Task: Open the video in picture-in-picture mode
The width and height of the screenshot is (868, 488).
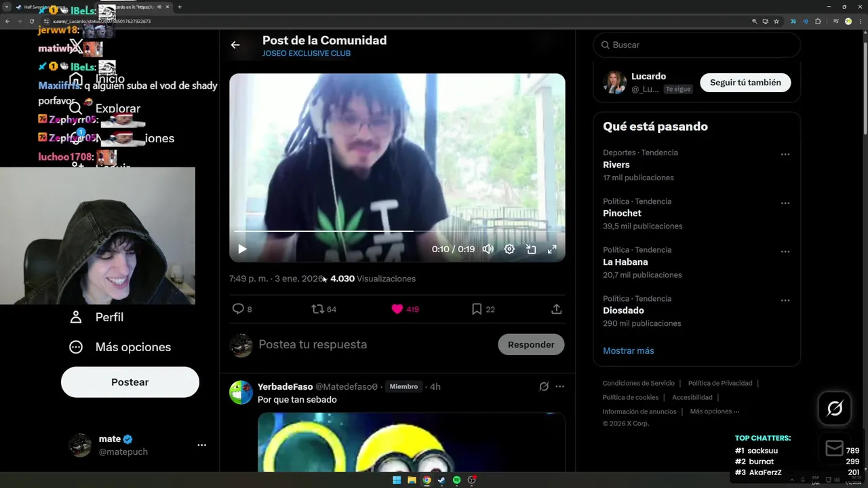Action: coord(531,249)
